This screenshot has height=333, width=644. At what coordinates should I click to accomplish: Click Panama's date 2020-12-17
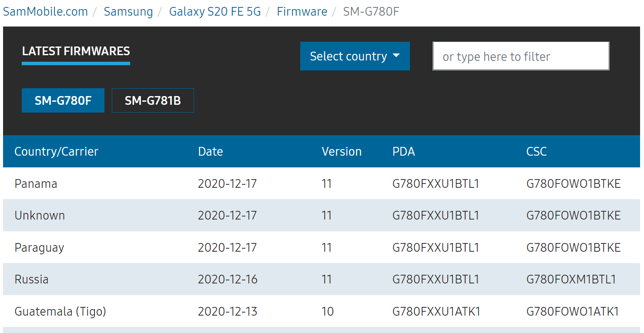click(x=228, y=183)
